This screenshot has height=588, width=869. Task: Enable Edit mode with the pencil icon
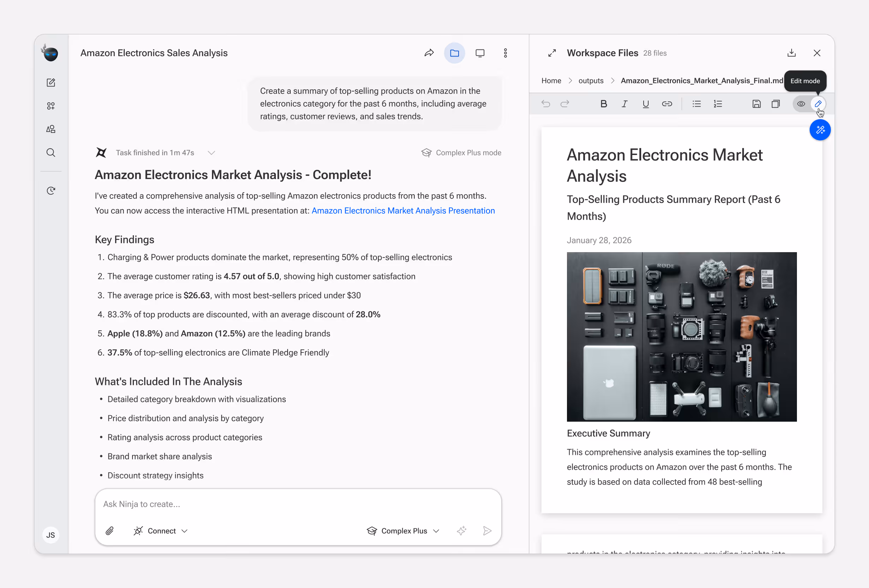coord(818,104)
